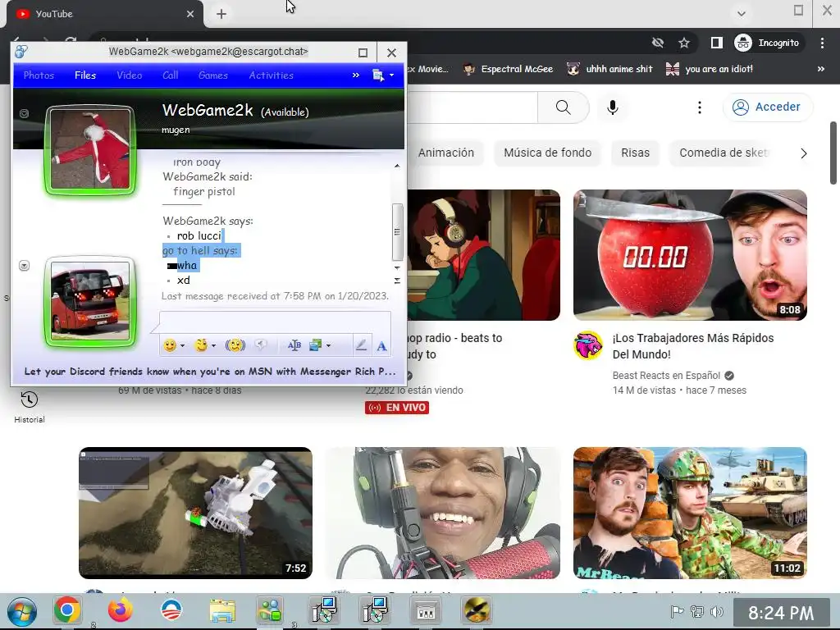Open the chat options menu icon
This screenshot has height=630, width=840.
click(x=378, y=75)
